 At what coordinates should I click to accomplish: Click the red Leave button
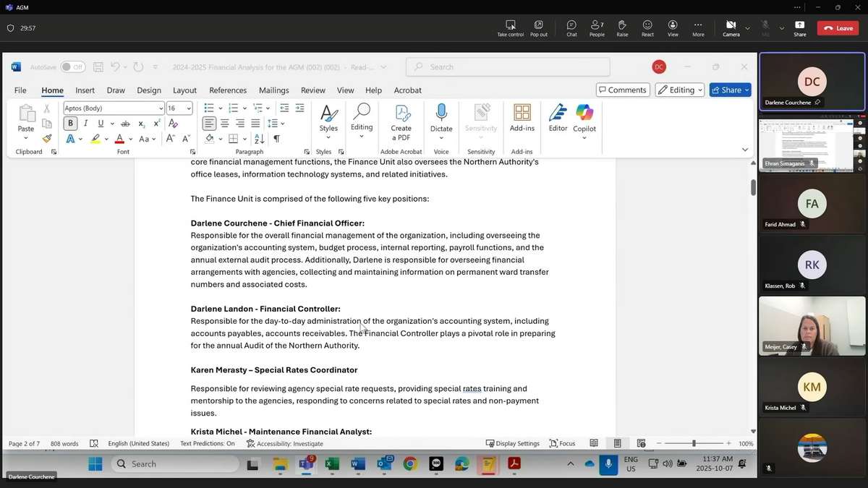[x=838, y=28]
